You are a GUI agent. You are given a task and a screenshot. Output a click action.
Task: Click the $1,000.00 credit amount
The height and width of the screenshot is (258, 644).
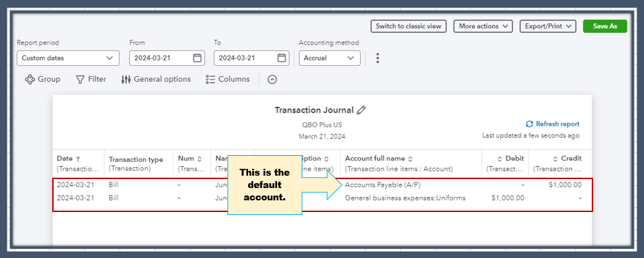click(565, 185)
